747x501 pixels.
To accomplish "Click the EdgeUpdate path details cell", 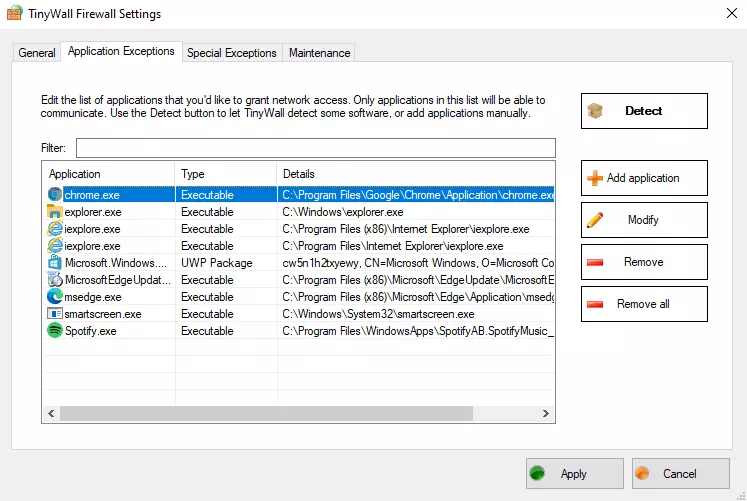I will 418,280.
